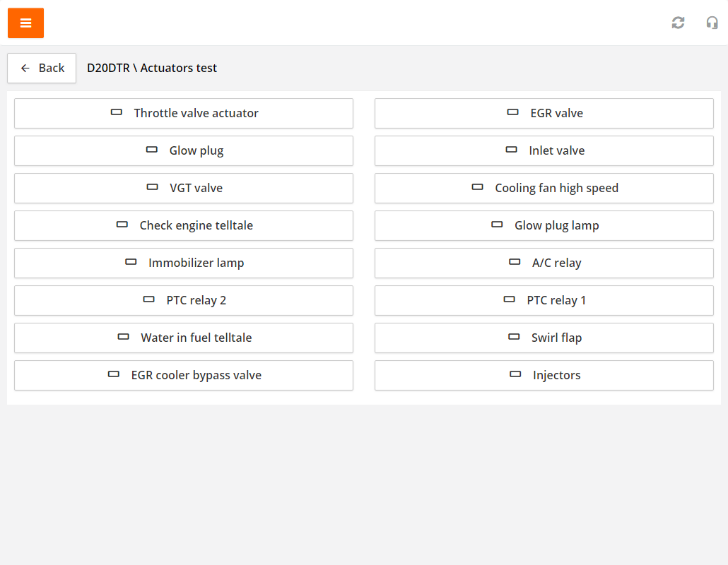This screenshot has width=728, height=565.
Task: Click the refresh sync icon
Action: tap(678, 23)
